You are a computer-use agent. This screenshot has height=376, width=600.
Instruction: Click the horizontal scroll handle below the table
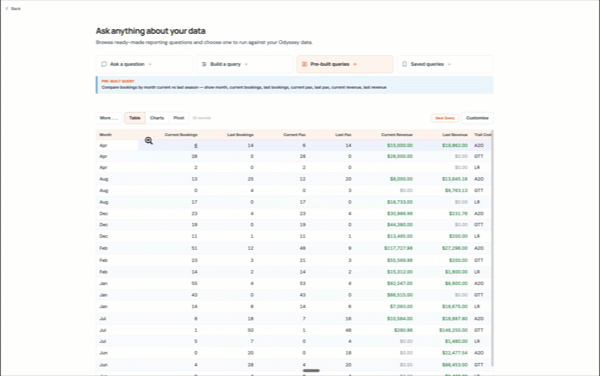[311, 370]
